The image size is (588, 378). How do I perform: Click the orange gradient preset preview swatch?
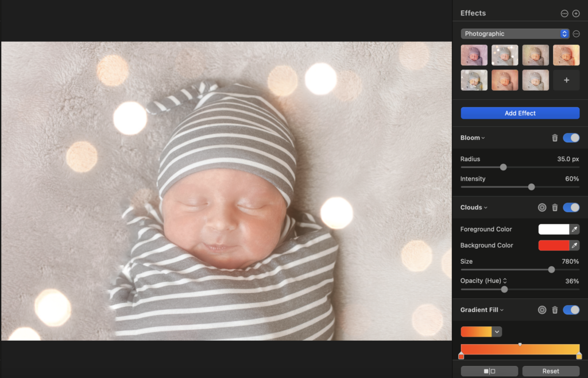(476, 332)
